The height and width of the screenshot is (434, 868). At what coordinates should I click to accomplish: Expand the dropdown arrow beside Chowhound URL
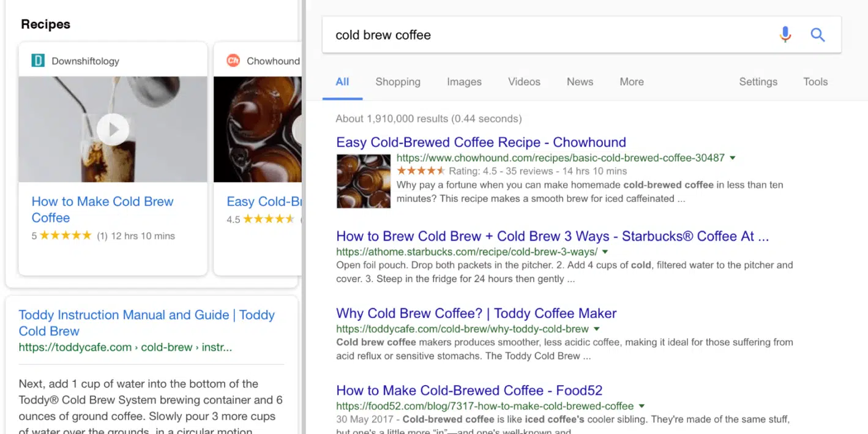(733, 158)
